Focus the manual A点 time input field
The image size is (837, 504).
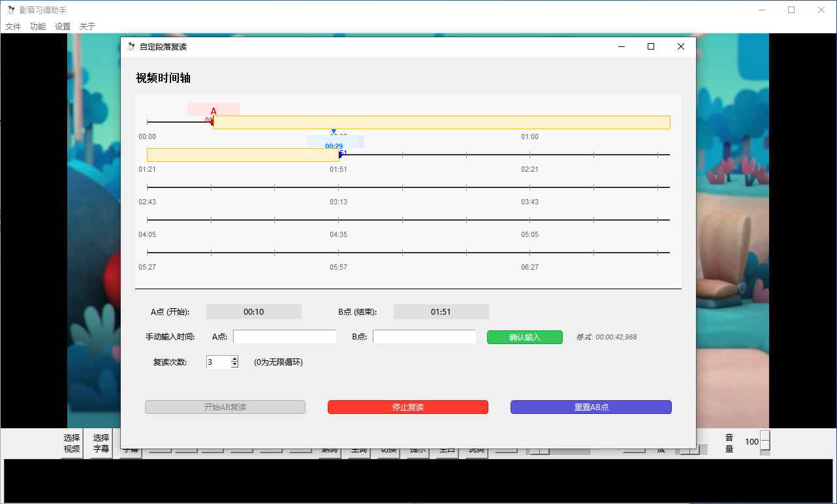285,337
